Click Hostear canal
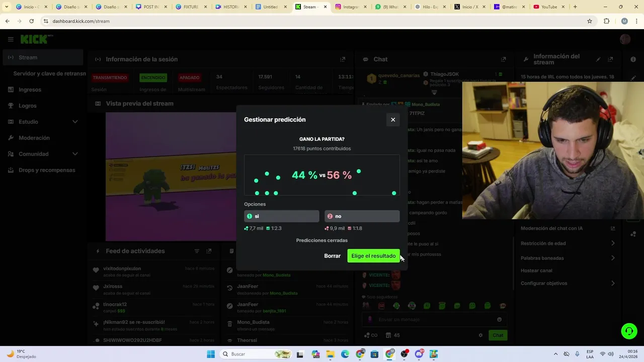The height and width of the screenshot is (362, 644). pyautogui.click(x=536, y=270)
